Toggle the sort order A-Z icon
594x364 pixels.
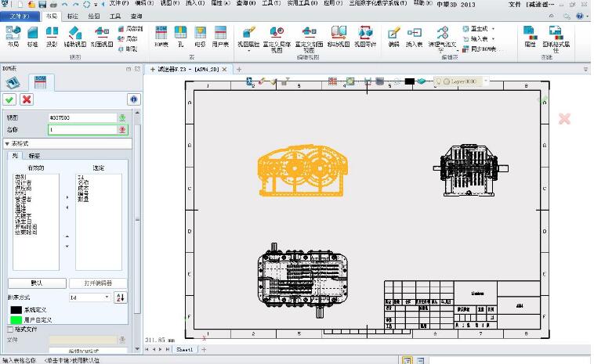[x=120, y=297]
